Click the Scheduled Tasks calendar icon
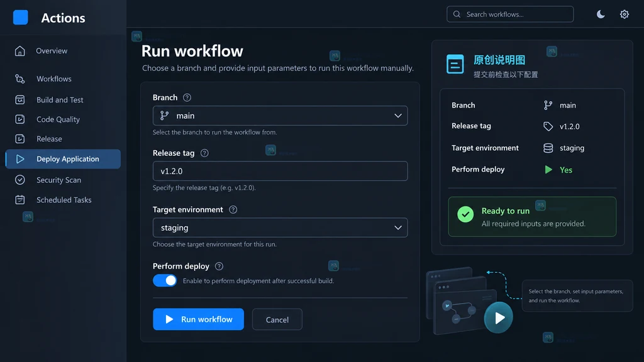644x362 pixels. (19, 200)
